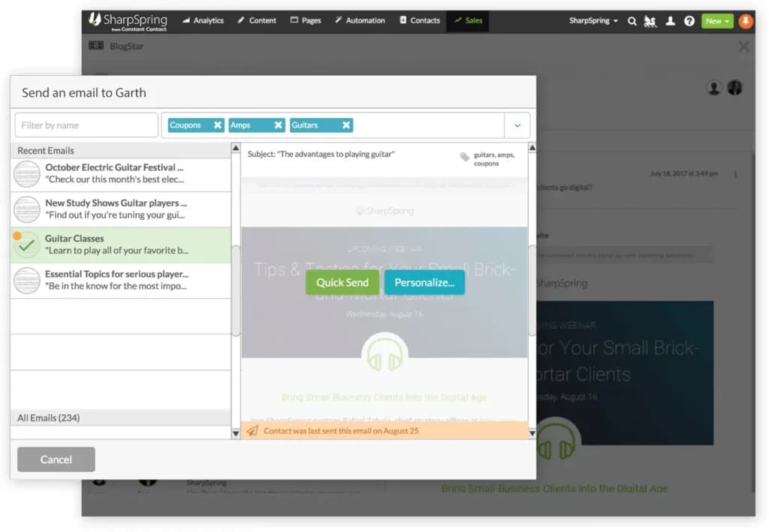The height and width of the screenshot is (532, 769).
Task: Click the email subject line text
Action: click(x=321, y=154)
